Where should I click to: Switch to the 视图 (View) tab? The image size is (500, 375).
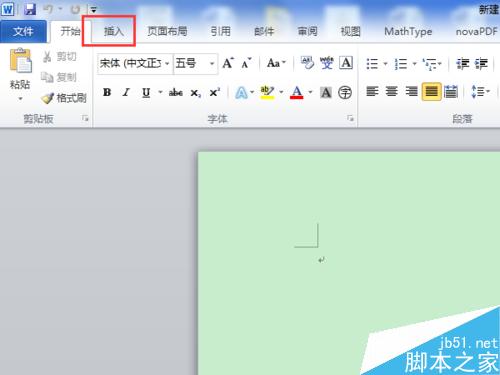(x=350, y=31)
